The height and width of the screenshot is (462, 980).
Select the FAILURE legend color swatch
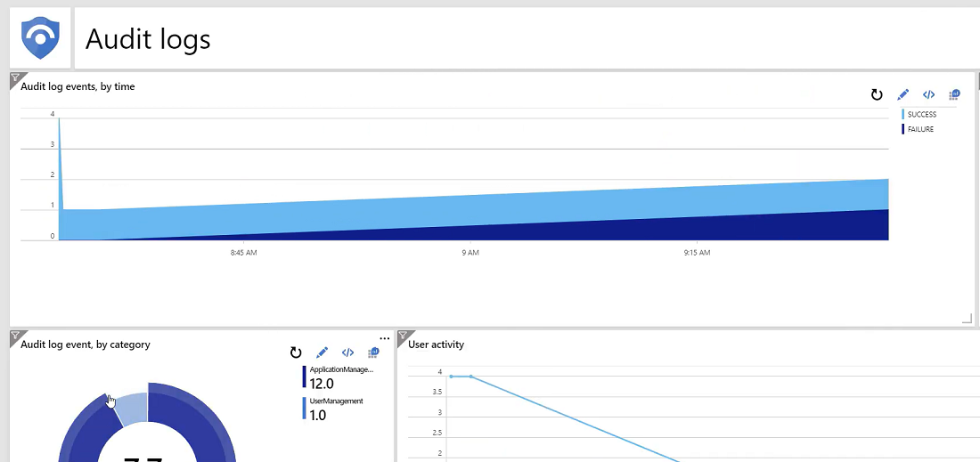click(x=903, y=129)
